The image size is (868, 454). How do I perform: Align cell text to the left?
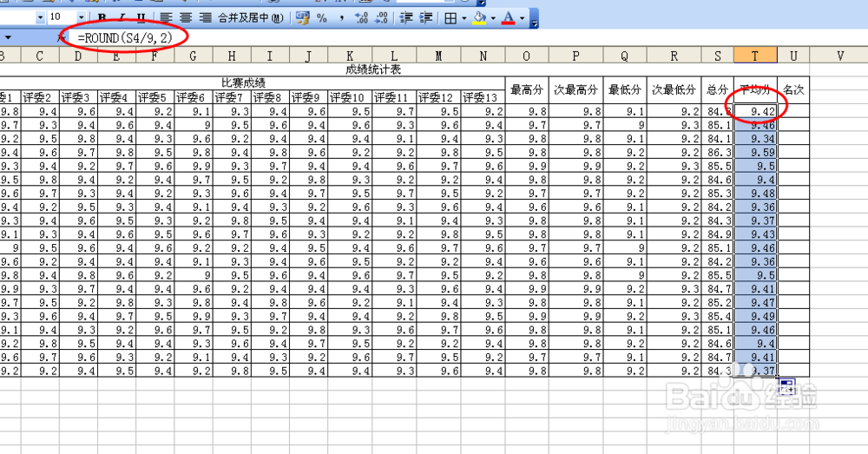click(x=166, y=17)
